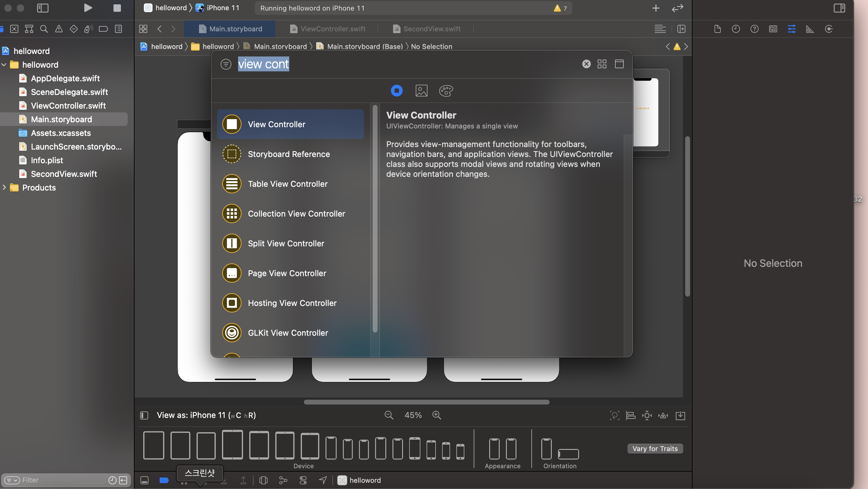The height and width of the screenshot is (489, 868).
Task: Click the zoom out magnifier
Action: tap(389, 415)
